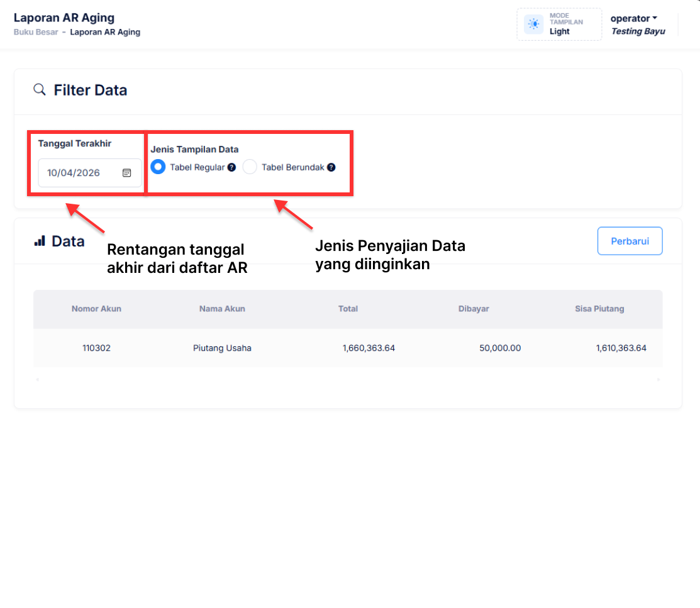The width and height of the screenshot is (700, 608).
Task: Click the calendar icon in date field
Action: pyautogui.click(x=126, y=173)
